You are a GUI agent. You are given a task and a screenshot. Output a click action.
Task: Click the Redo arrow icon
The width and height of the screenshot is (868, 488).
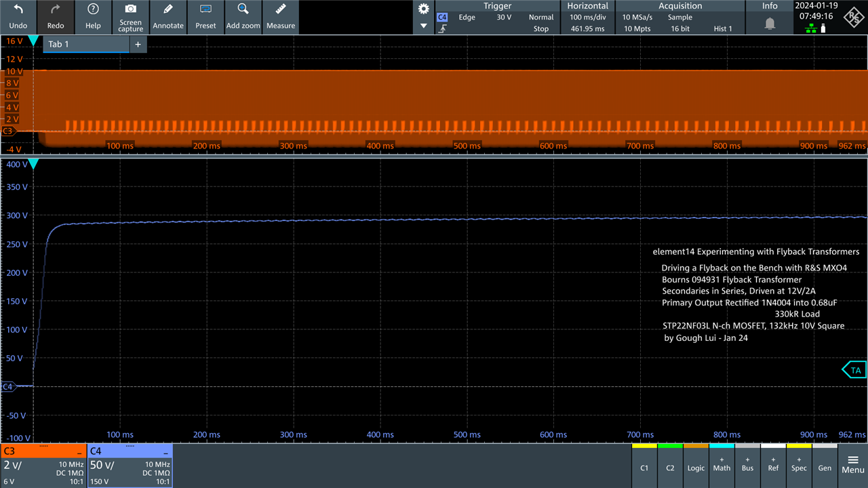click(56, 9)
